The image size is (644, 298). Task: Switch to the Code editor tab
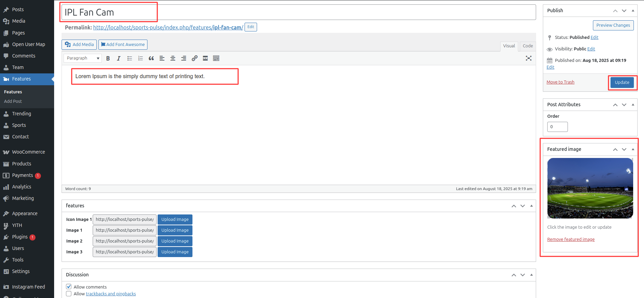click(527, 46)
